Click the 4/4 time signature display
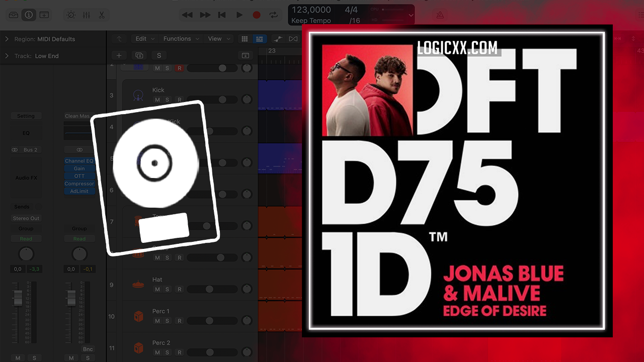 click(x=352, y=10)
